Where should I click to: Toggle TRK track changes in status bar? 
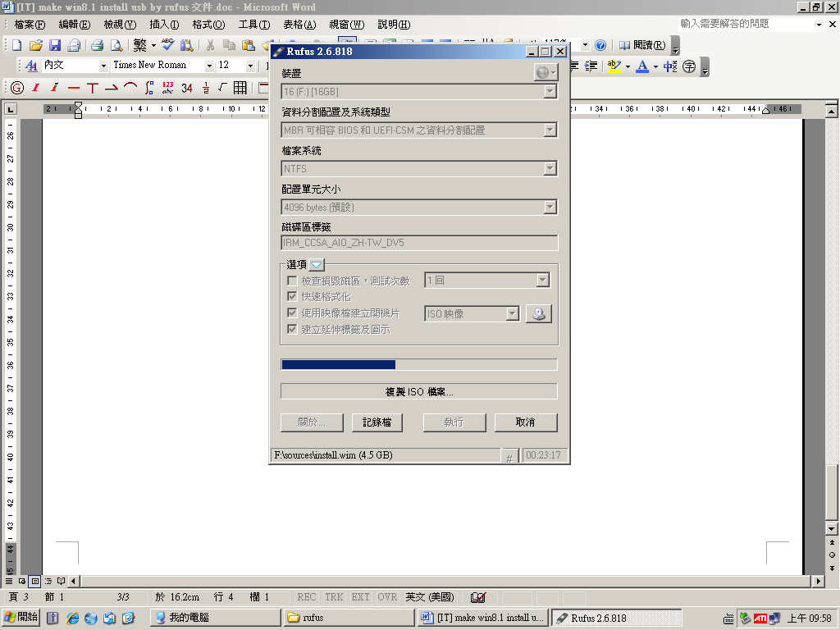tap(334, 597)
